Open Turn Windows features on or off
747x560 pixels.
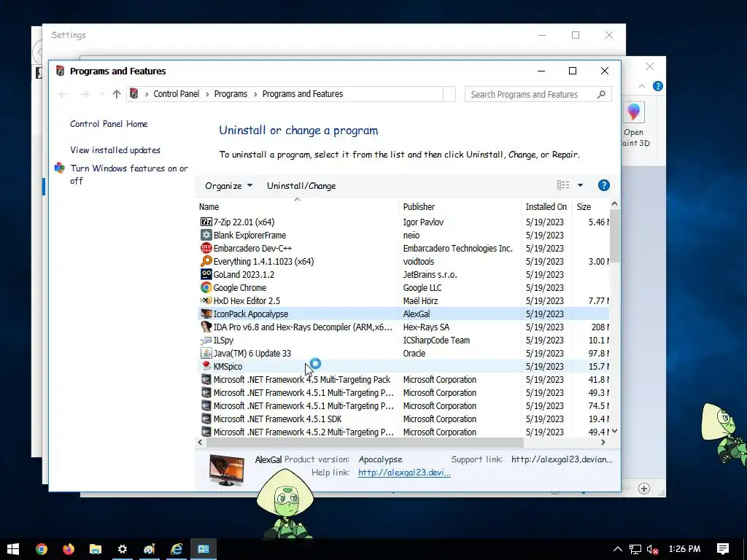click(128, 174)
